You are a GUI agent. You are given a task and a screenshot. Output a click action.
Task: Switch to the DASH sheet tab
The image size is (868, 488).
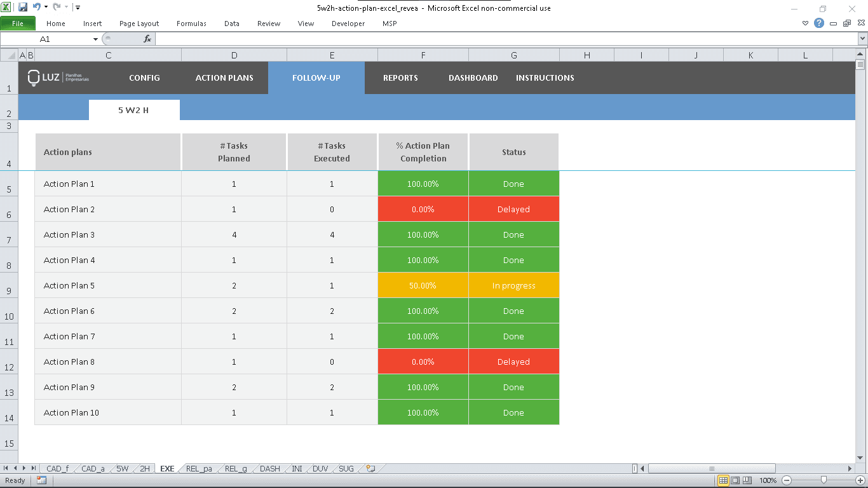coord(270,468)
